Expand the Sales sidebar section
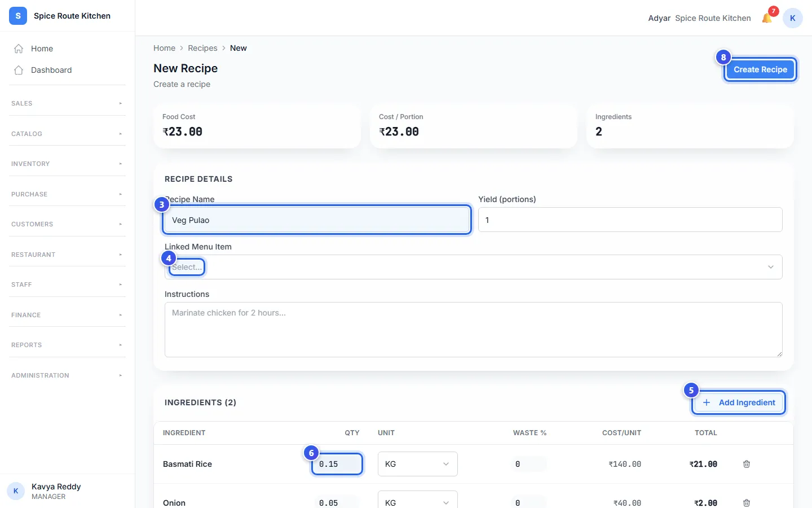812x508 pixels. point(67,103)
